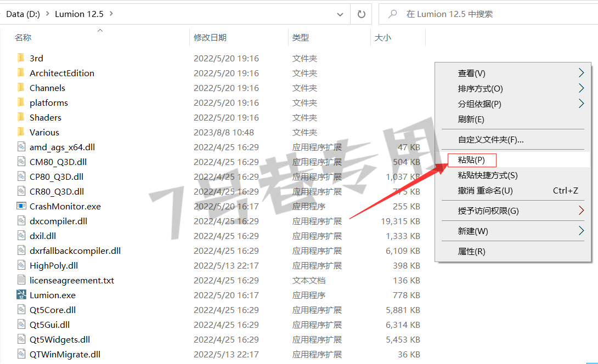The image size is (598, 364).
Task: Choose 粘贴(P) from the context menu
Action: pyautogui.click(x=512, y=160)
